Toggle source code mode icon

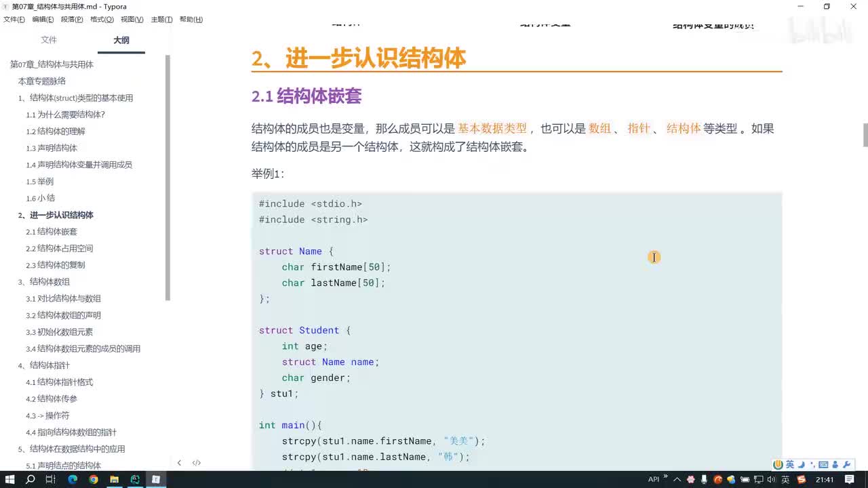click(197, 463)
